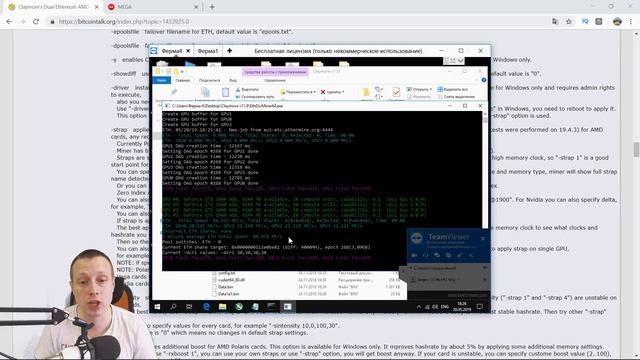
Task: Click the green globe app on remote taskbar
Action: (x=239, y=307)
